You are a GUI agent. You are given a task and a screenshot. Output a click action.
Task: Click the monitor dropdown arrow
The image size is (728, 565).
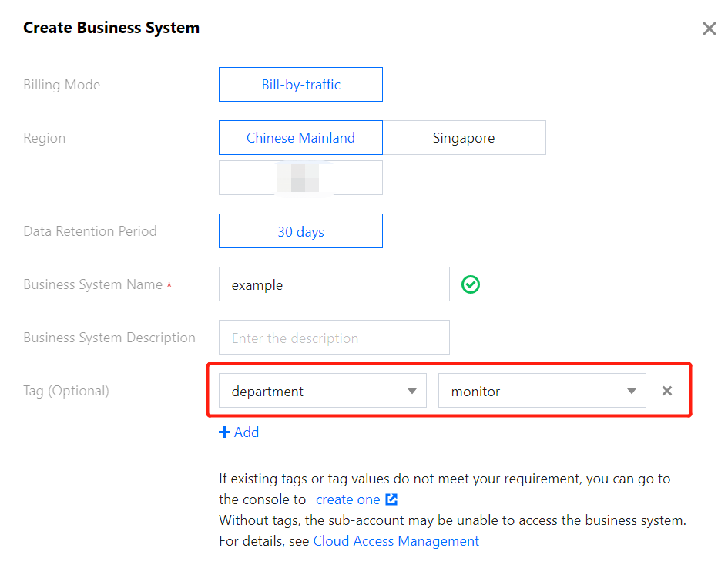[x=631, y=392]
